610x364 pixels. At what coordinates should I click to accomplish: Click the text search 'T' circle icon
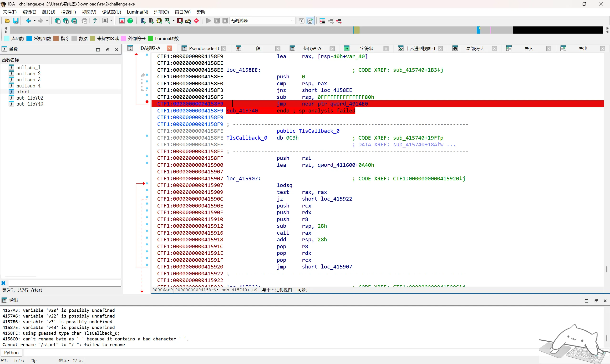[x=66, y=21]
